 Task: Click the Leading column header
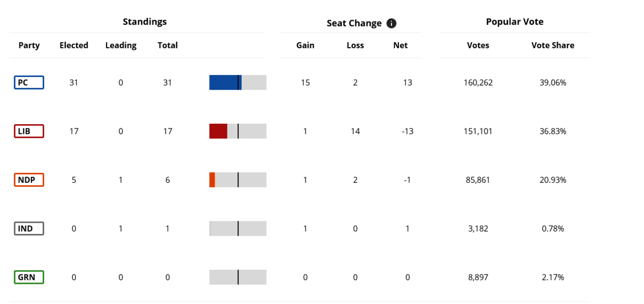[121, 45]
